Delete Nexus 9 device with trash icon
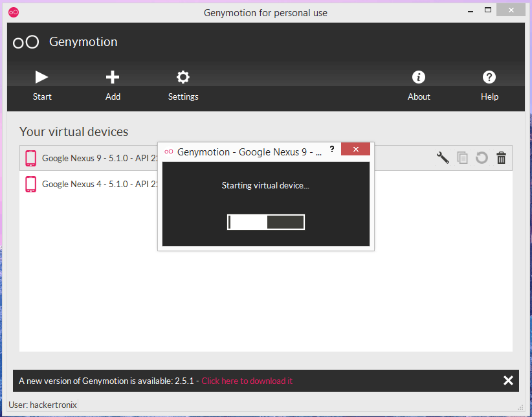This screenshot has width=532, height=417. [x=501, y=157]
